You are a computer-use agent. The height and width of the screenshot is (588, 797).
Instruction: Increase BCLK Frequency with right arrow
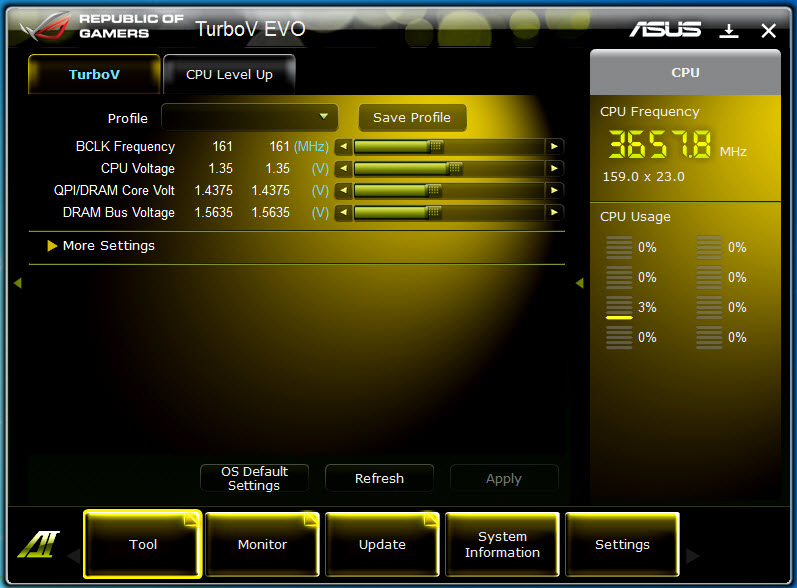[x=554, y=146]
